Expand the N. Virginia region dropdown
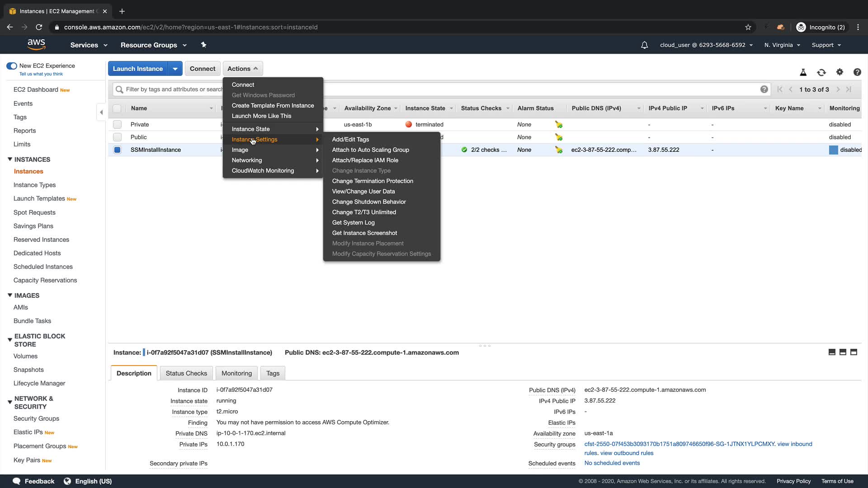Viewport: 868px width, 488px height. coord(782,45)
